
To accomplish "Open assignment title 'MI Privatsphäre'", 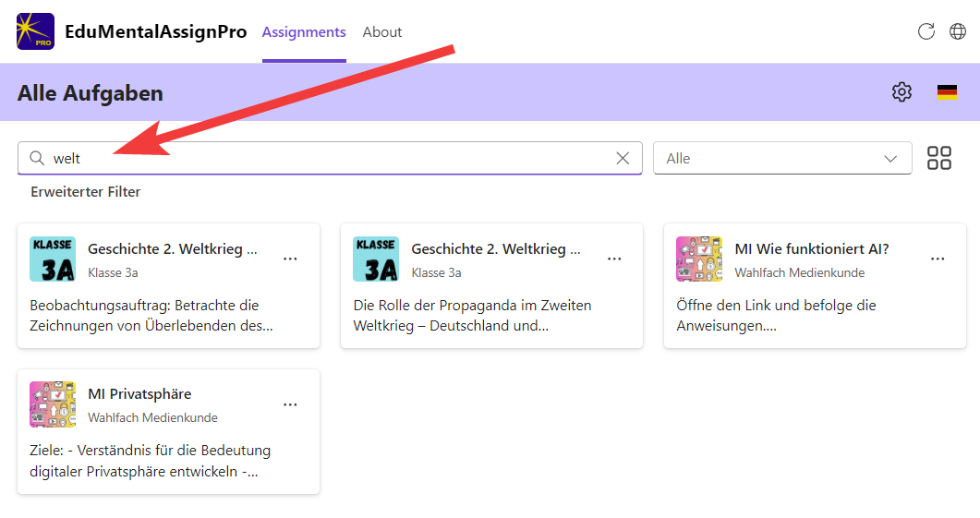I will [139, 394].
